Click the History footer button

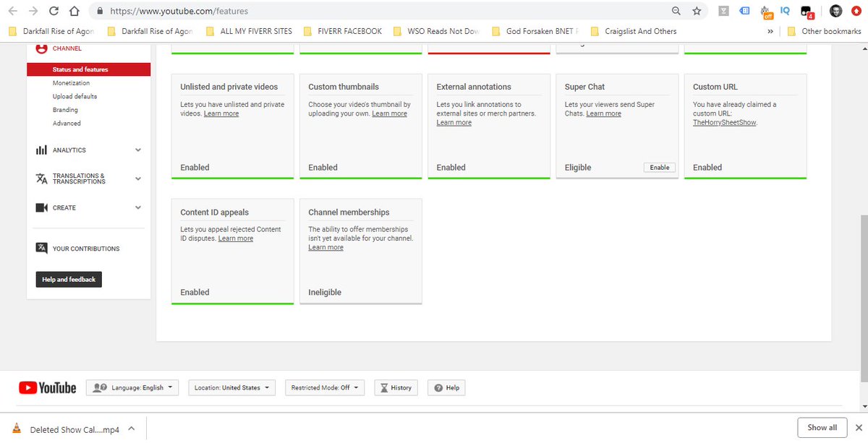click(x=396, y=388)
